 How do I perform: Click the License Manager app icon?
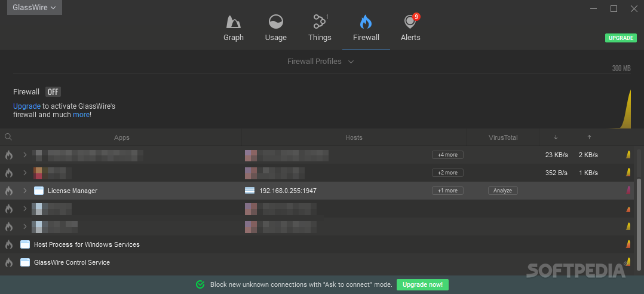click(x=39, y=191)
